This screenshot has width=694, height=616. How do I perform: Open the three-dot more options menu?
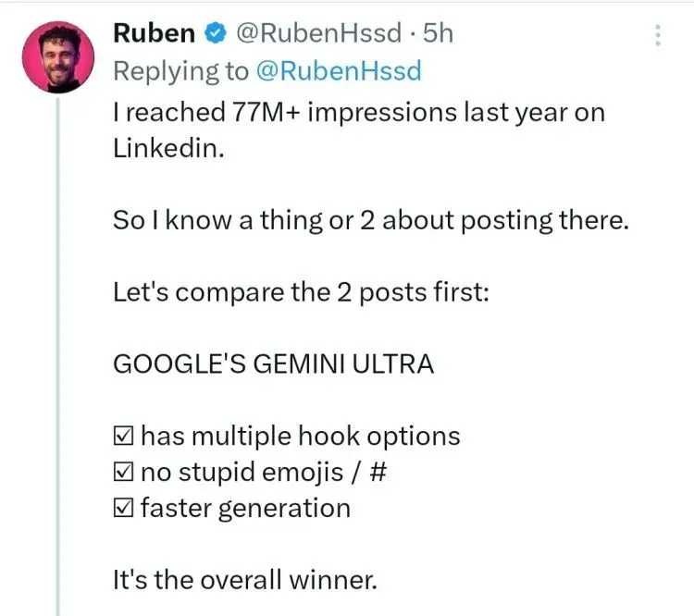click(x=658, y=35)
